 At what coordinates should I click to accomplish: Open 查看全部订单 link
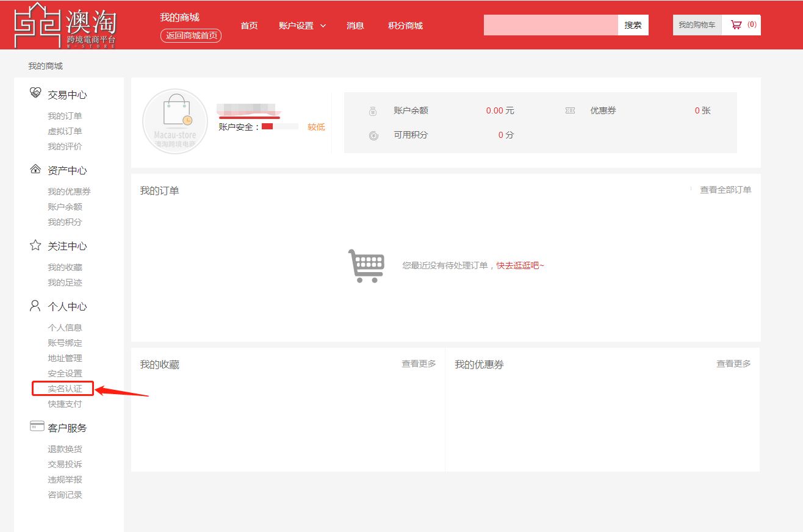coord(725,190)
